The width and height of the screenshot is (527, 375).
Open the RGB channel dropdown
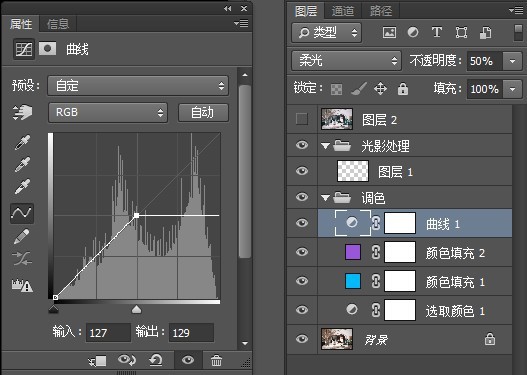[108, 112]
